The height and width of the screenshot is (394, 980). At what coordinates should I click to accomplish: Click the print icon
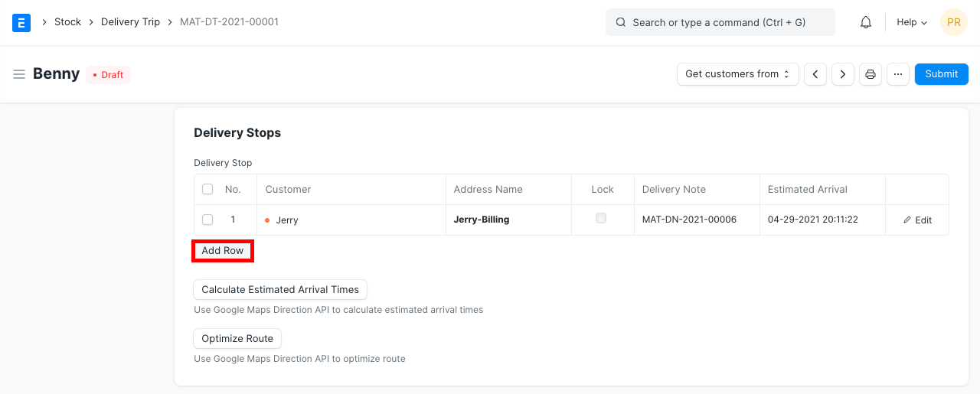coord(871,74)
